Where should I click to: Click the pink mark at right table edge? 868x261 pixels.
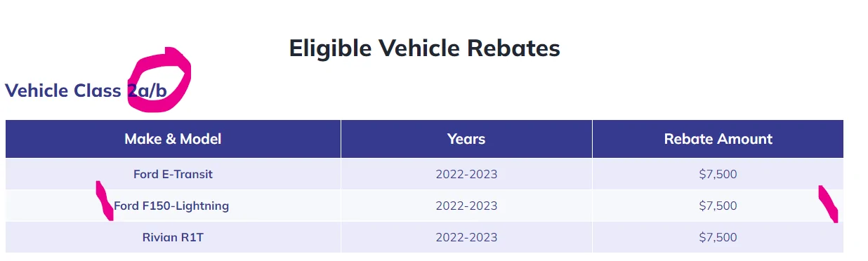click(x=828, y=204)
